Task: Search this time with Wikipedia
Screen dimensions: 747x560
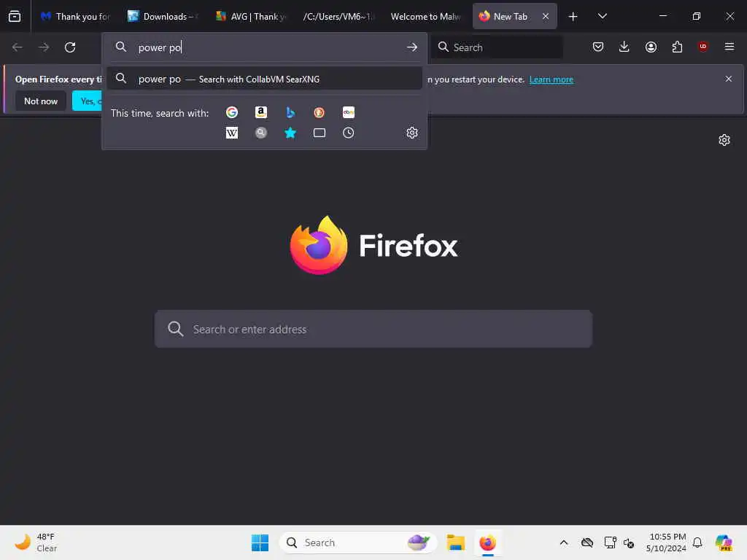Action: tap(232, 133)
